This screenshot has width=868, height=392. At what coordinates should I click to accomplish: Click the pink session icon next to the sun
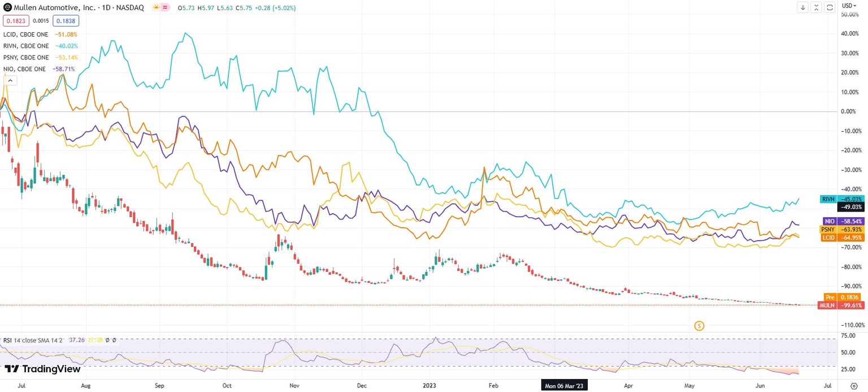(165, 8)
